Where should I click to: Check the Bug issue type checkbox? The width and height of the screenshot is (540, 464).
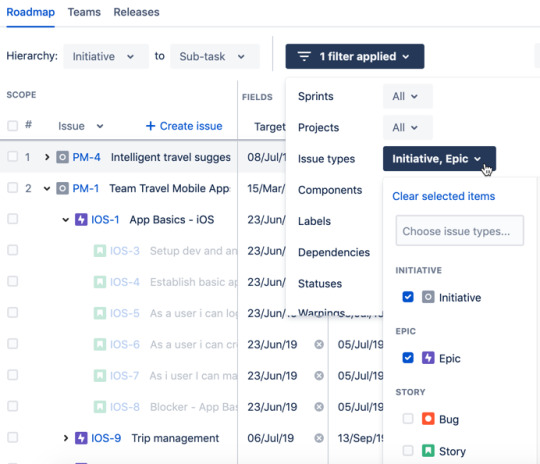tap(408, 419)
